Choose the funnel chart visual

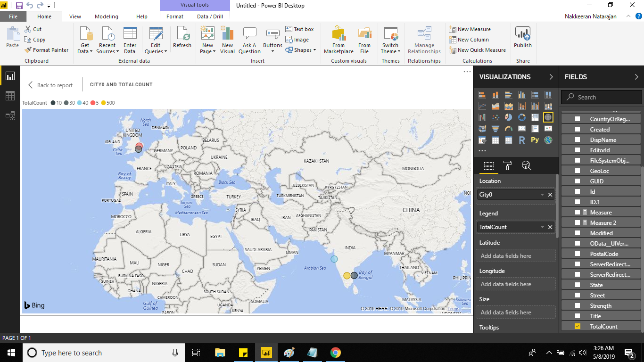click(x=495, y=129)
